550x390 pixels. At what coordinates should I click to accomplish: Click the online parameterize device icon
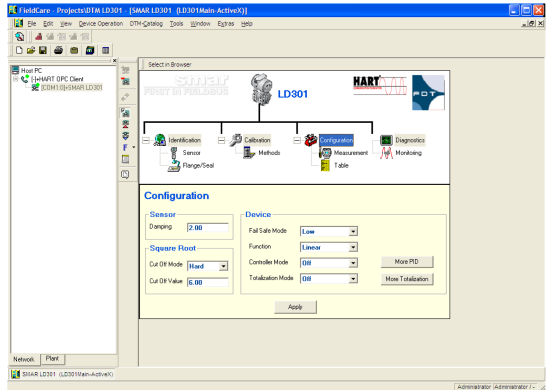coord(125,113)
